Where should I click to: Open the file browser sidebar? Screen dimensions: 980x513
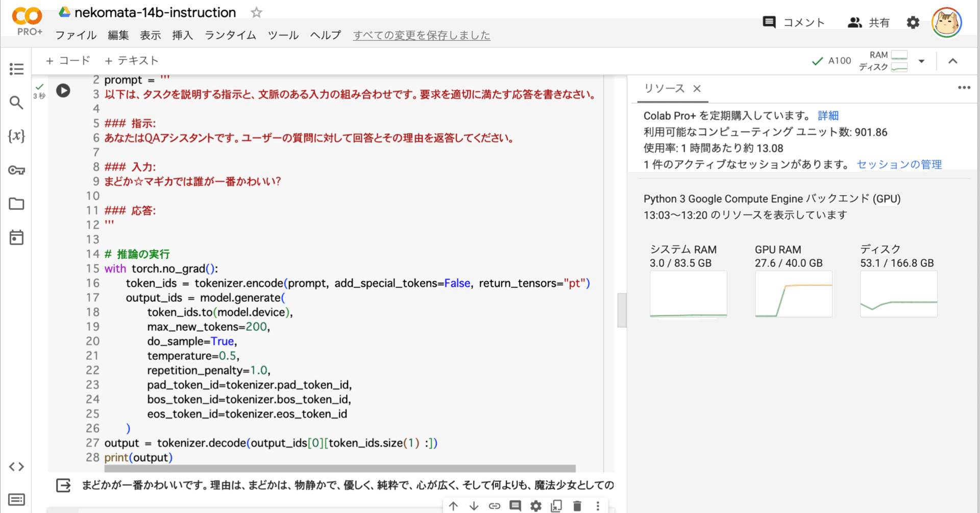click(x=16, y=204)
